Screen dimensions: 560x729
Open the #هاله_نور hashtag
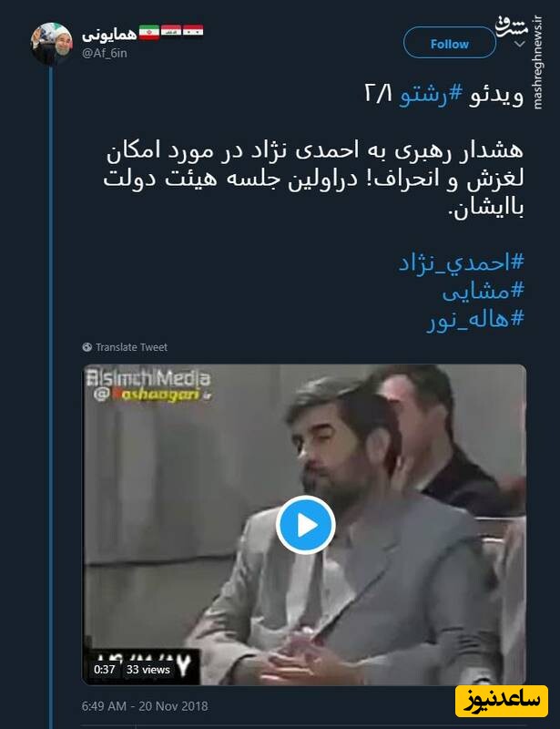tap(475, 319)
